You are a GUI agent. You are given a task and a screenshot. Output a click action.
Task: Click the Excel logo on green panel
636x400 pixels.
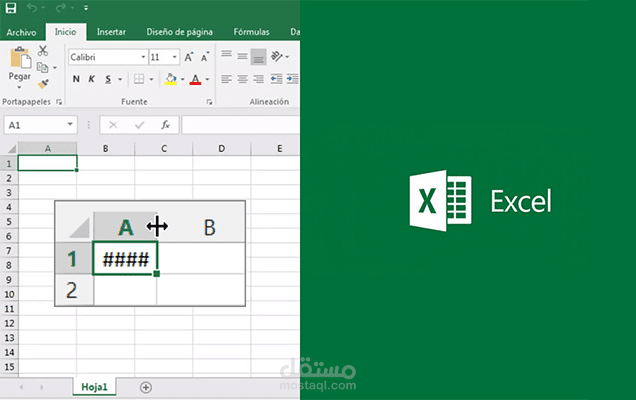tap(440, 201)
